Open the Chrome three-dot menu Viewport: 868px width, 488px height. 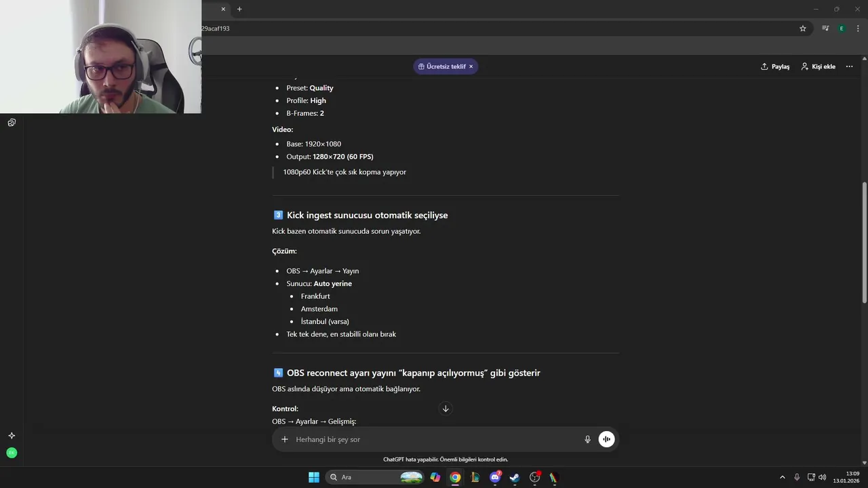click(858, 28)
